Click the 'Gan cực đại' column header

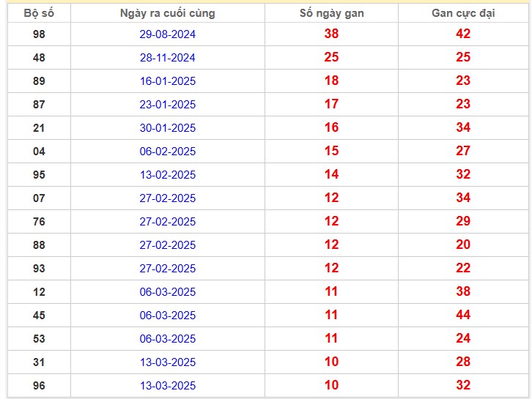(x=463, y=13)
